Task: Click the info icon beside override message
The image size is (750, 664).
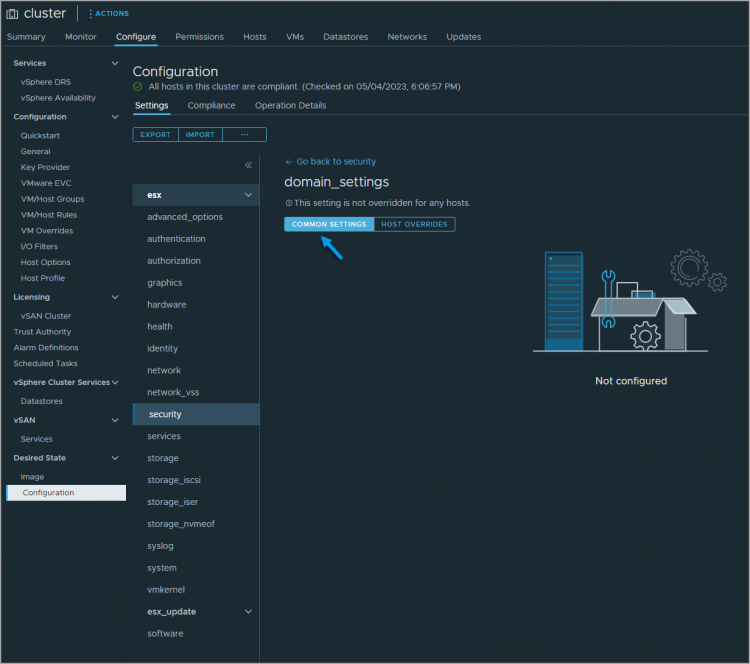Action: pos(288,203)
